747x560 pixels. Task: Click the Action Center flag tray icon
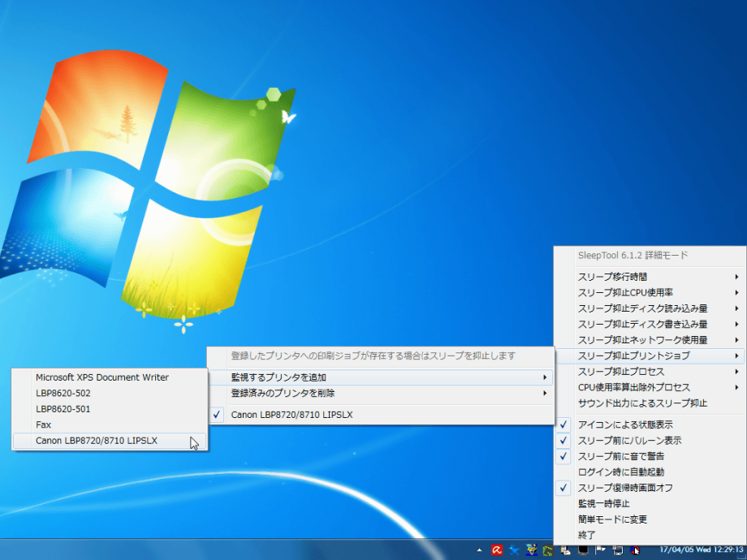(600, 550)
